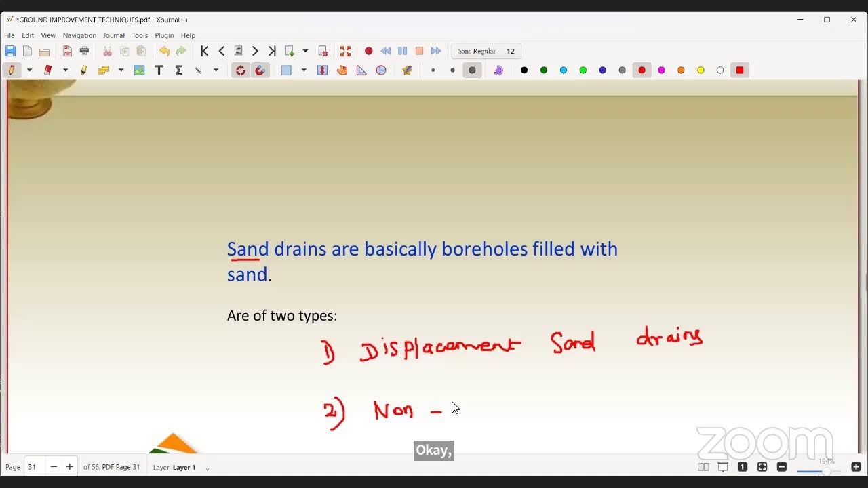
Task: Select the Highlighter tool
Action: coord(84,70)
